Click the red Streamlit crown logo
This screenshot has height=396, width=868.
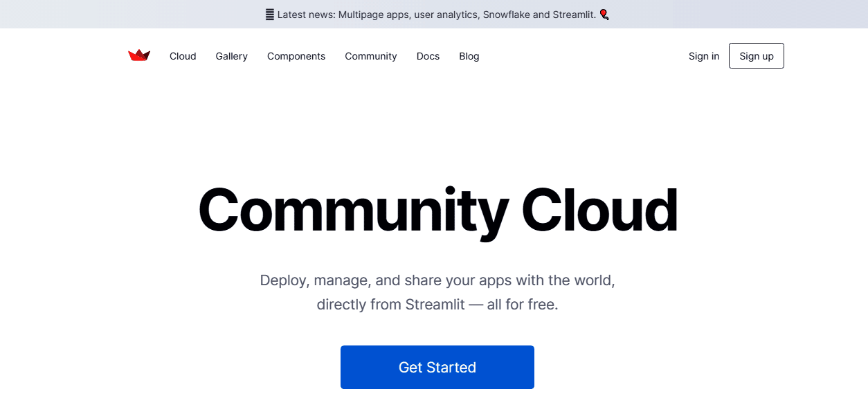pyautogui.click(x=139, y=55)
